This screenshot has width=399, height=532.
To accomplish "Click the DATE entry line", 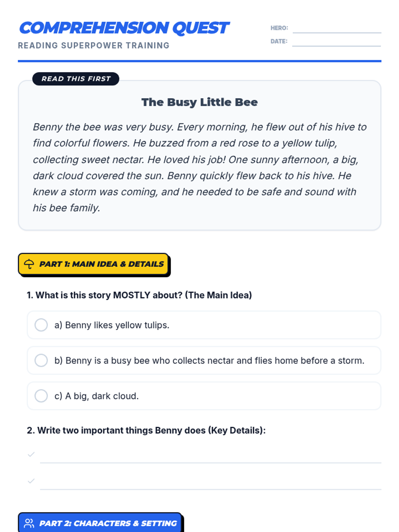I will [x=336, y=43].
